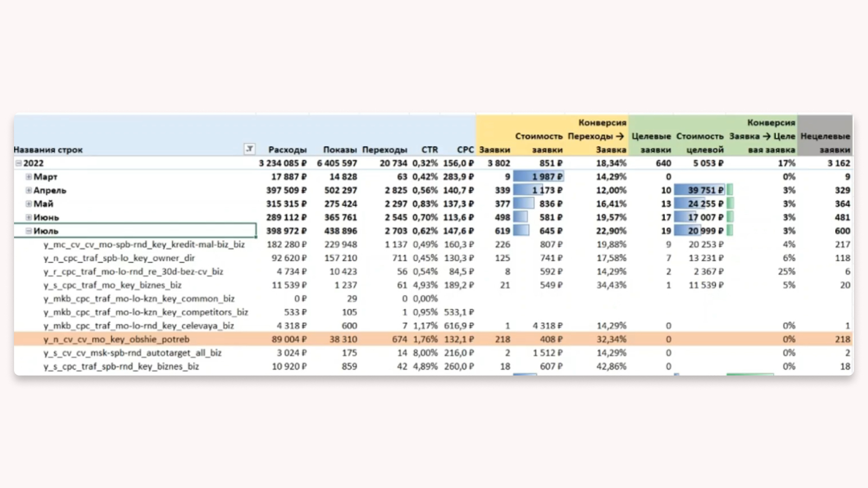Open the row labels filter dropdown
The image size is (868, 488).
[x=250, y=149]
